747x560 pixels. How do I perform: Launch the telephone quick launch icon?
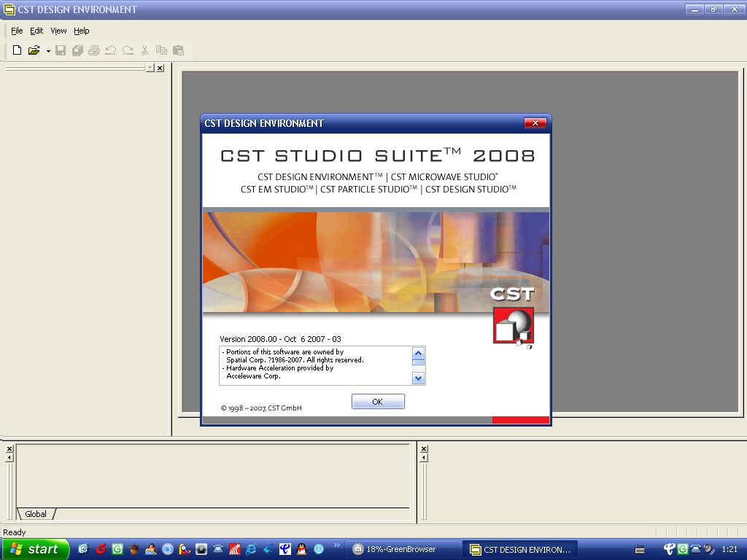[218, 549]
